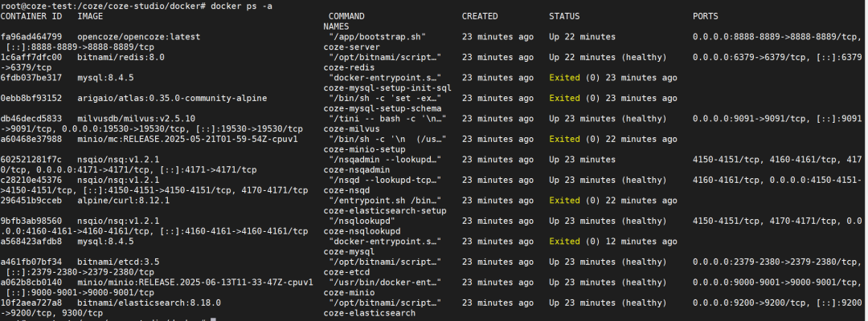Image resolution: width=868 pixels, height=321 pixels.
Task: Select image name alpine/curl:8.12.1
Action: click(124, 201)
